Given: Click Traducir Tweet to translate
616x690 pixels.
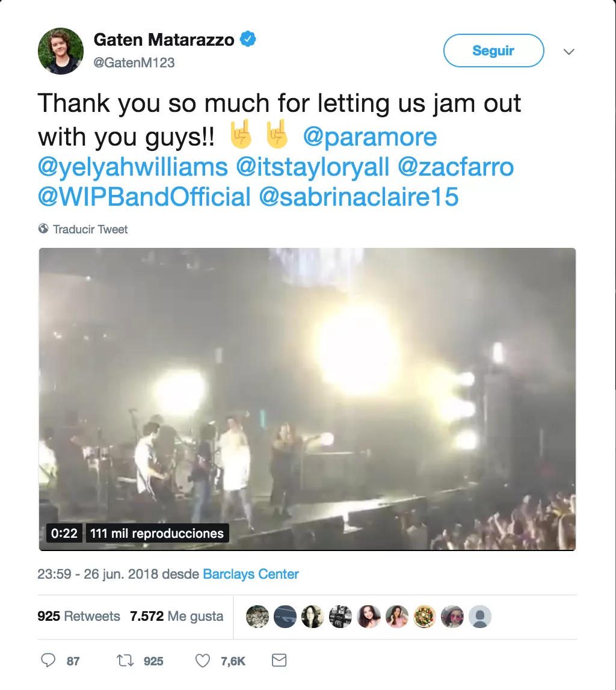Looking at the screenshot, I should click(x=90, y=229).
